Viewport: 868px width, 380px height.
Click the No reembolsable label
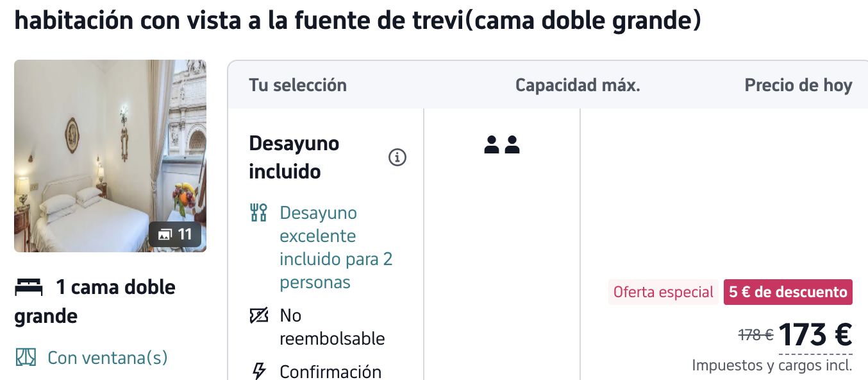[332, 327]
